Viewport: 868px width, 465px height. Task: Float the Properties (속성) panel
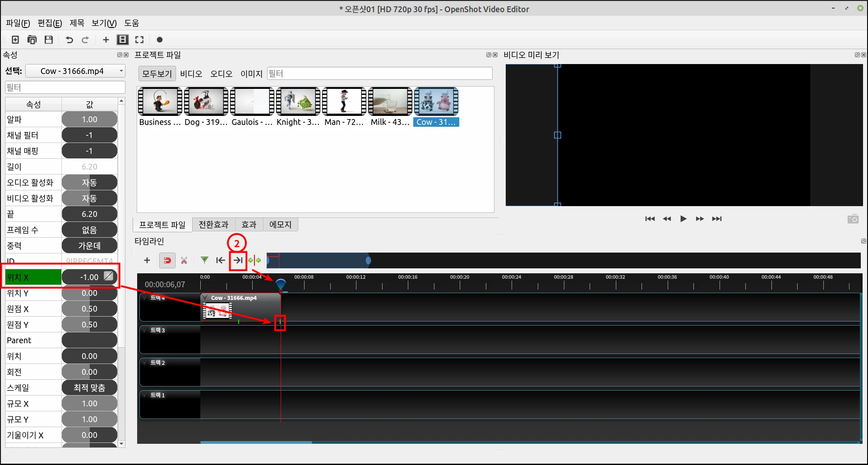tap(120, 55)
